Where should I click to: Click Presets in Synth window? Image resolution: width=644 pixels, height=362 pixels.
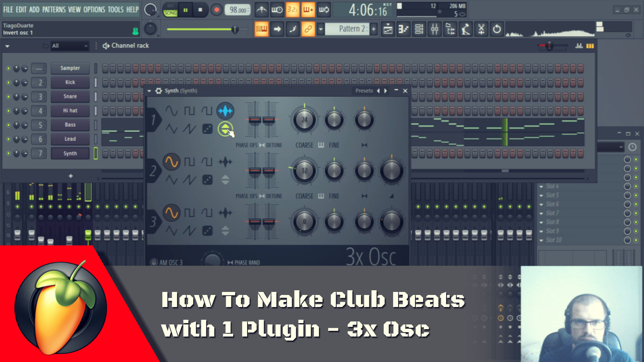(364, 91)
